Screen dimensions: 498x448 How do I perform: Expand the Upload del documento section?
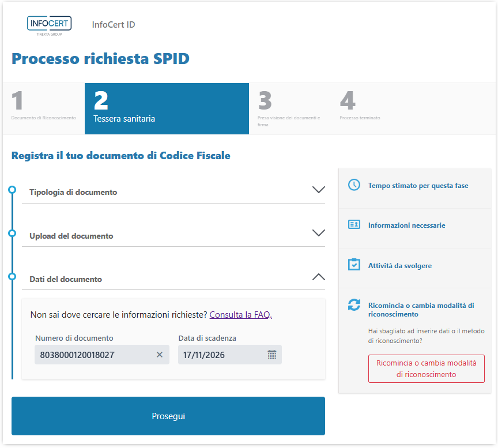[318, 233]
